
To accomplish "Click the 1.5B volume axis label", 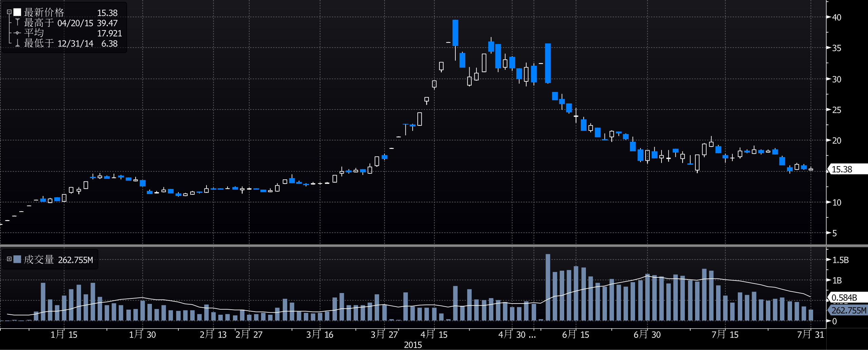I will point(841,260).
